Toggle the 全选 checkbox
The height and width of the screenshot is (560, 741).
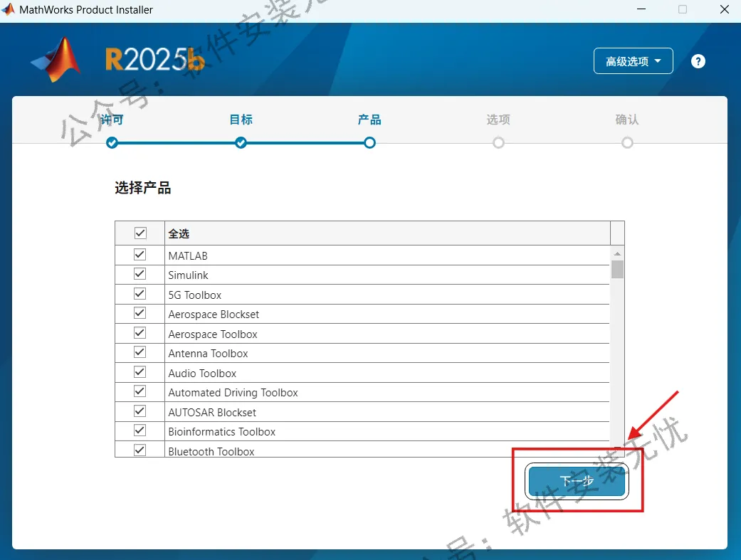(140, 233)
